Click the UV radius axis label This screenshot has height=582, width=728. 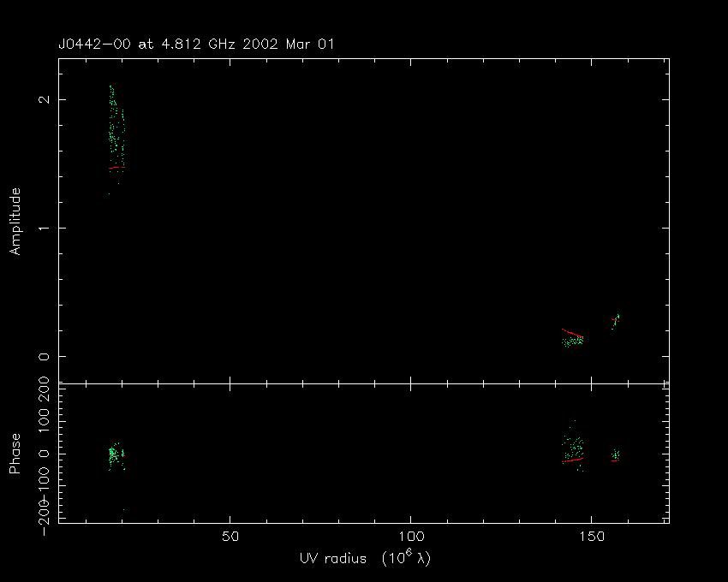pyautogui.click(x=365, y=558)
